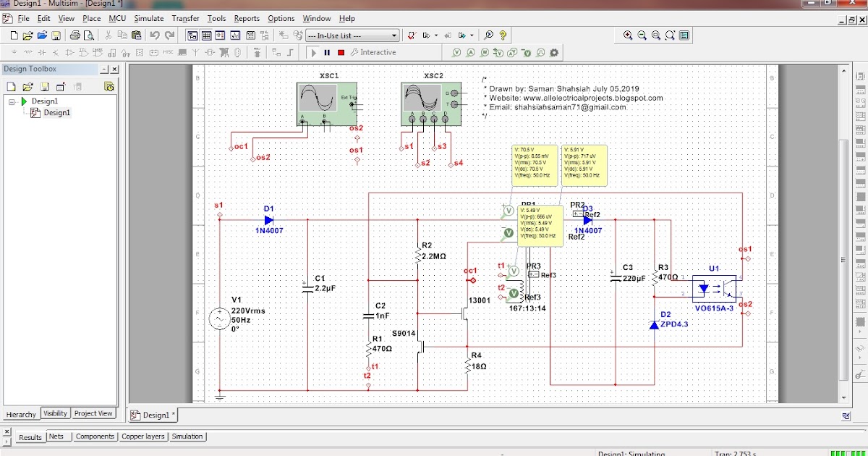
Task: Print the schematic
Action: tap(76, 35)
